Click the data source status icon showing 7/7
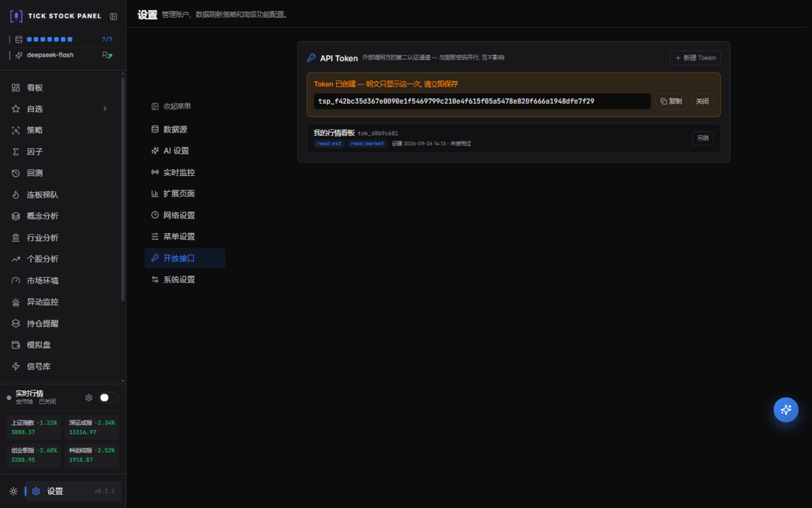This screenshot has width=812, height=508. click(19, 40)
